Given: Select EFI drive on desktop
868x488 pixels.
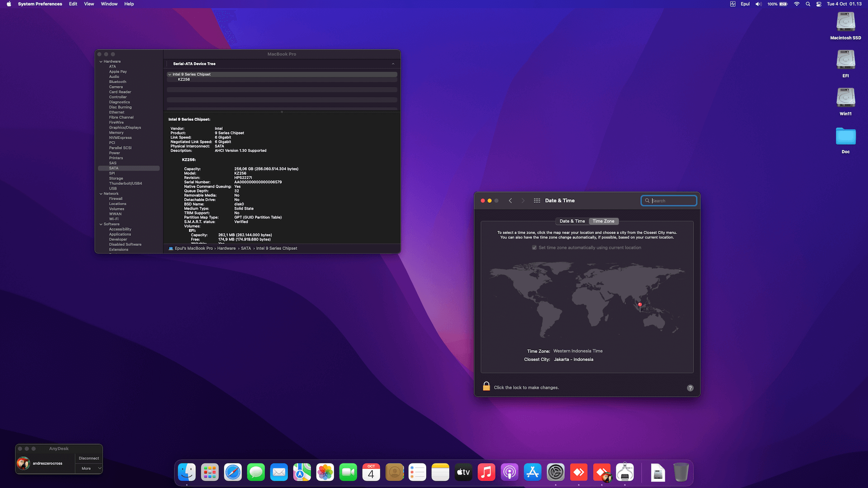Looking at the screenshot, I should coord(845,64).
